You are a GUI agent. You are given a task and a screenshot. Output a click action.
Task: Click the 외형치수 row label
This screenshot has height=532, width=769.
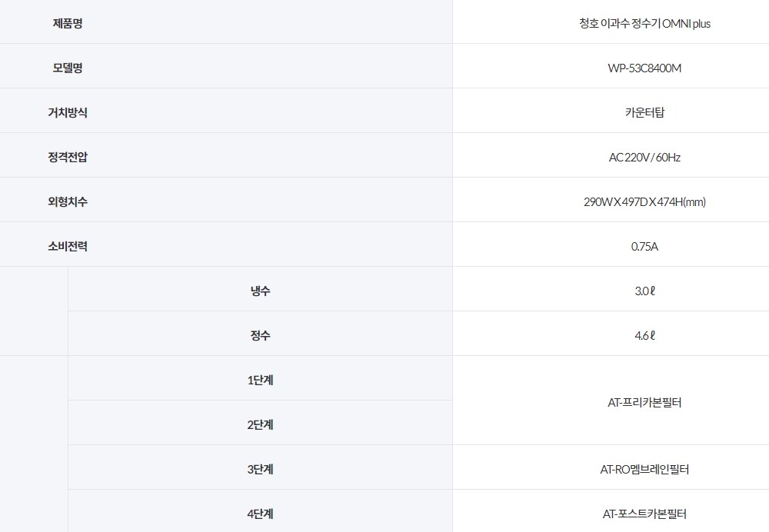(68, 201)
